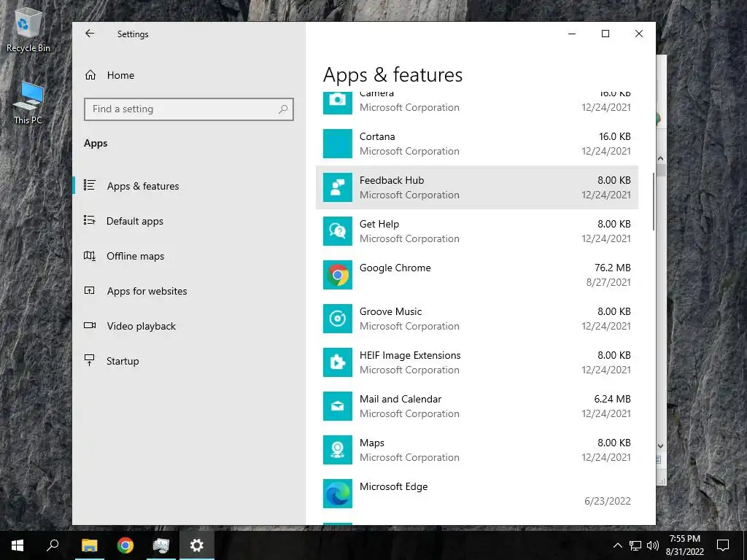
Task: Click the Microsoft Edge app icon
Action: [338, 494]
